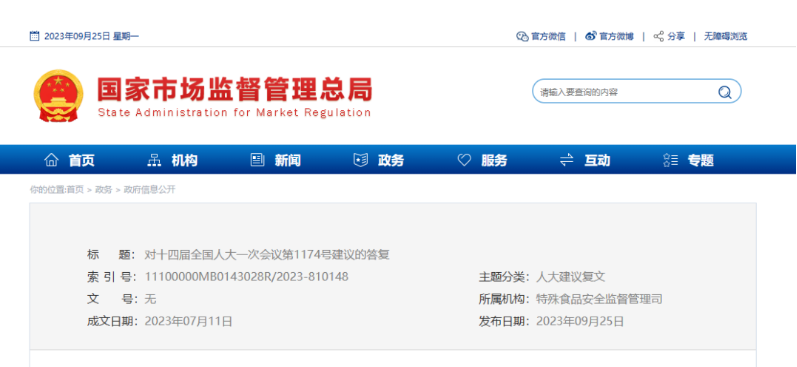Click the search magnifier icon
Screen dimensions: 797x367
tap(724, 92)
